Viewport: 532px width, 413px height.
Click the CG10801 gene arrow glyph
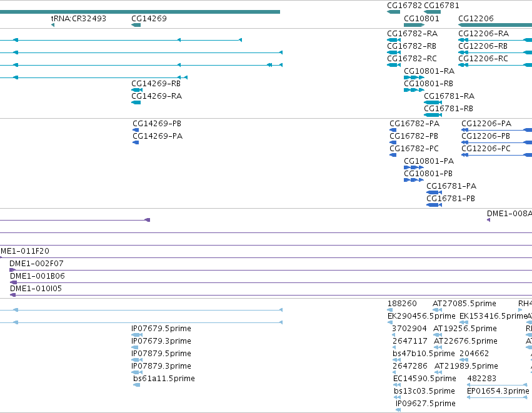click(x=414, y=25)
